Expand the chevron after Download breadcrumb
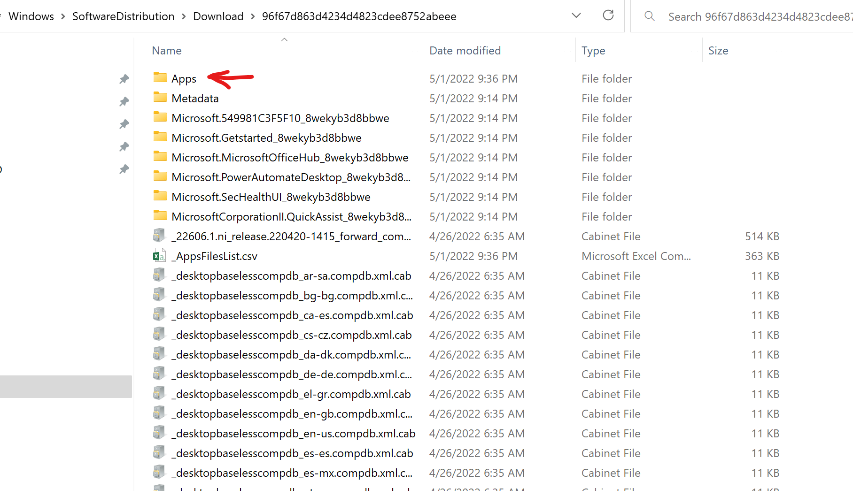This screenshot has height=504, width=853. point(253,16)
